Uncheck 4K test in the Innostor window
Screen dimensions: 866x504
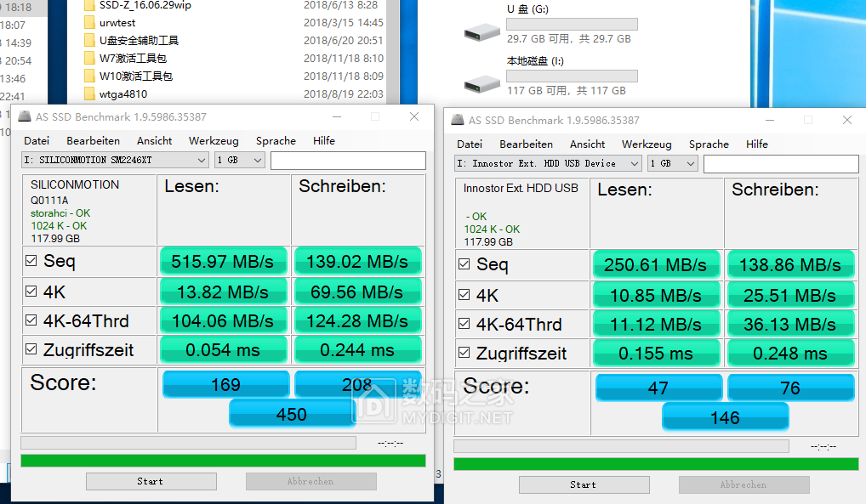point(464,295)
